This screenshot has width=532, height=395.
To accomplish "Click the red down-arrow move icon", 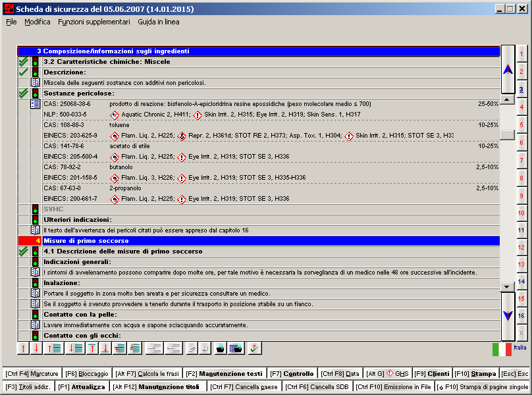I will 36,348.
